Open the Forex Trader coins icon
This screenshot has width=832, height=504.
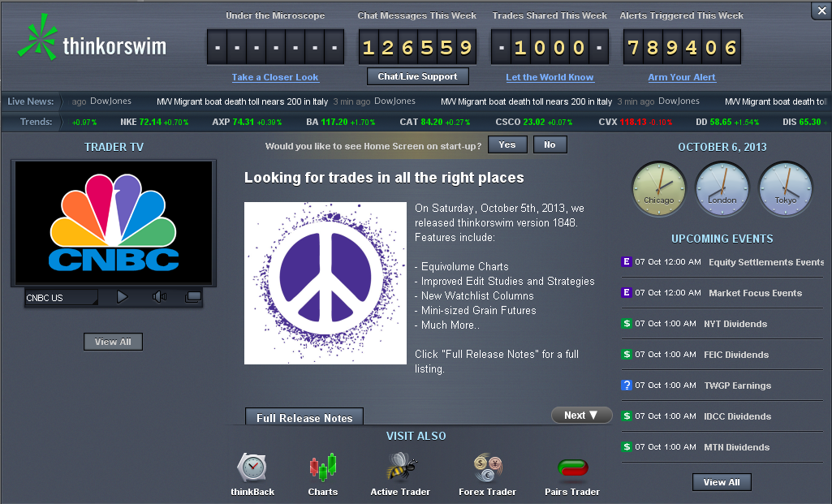click(x=488, y=467)
